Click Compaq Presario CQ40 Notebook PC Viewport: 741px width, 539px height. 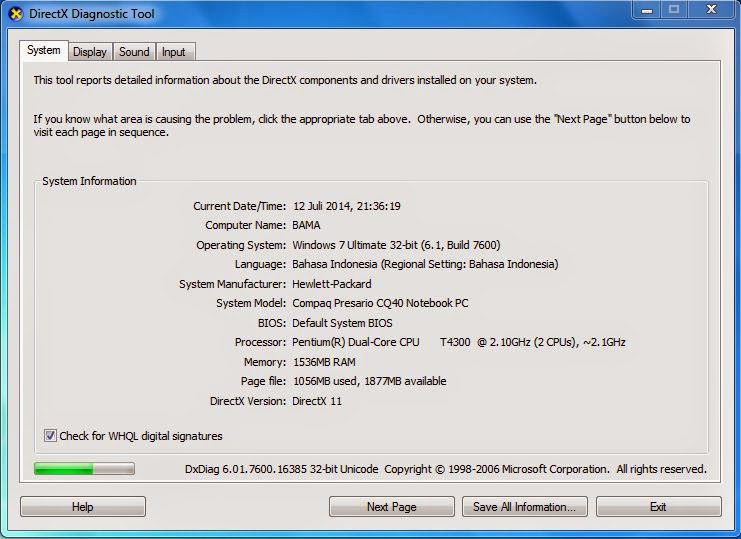pyautogui.click(x=380, y=303)
